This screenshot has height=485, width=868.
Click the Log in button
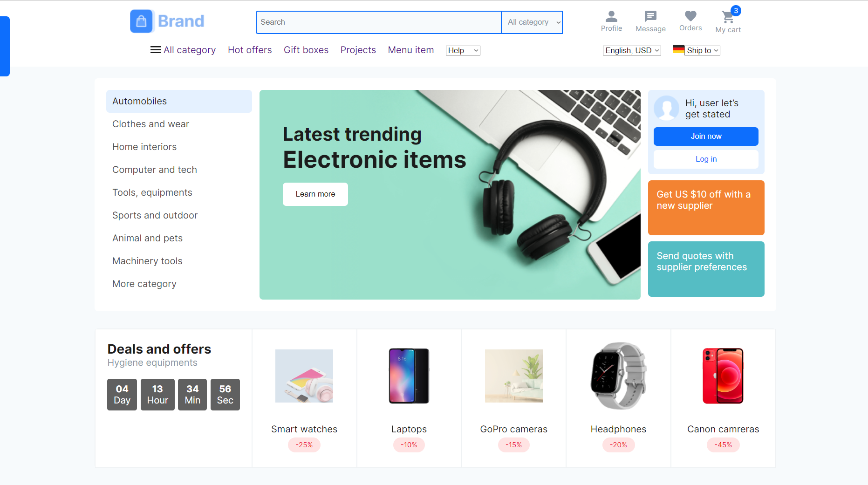click(x=706, y=159)
